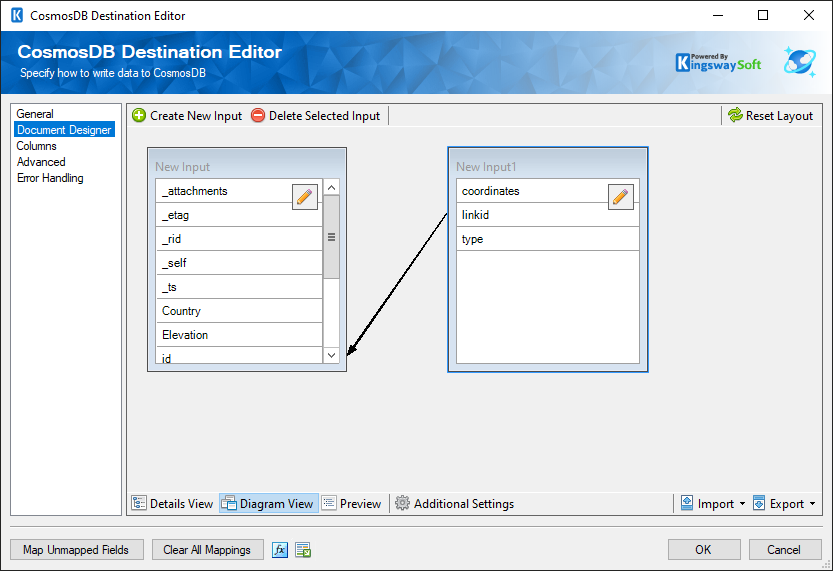Open the Advanced page
Viewport: 833px width, 571px height.
click(41, 161)
